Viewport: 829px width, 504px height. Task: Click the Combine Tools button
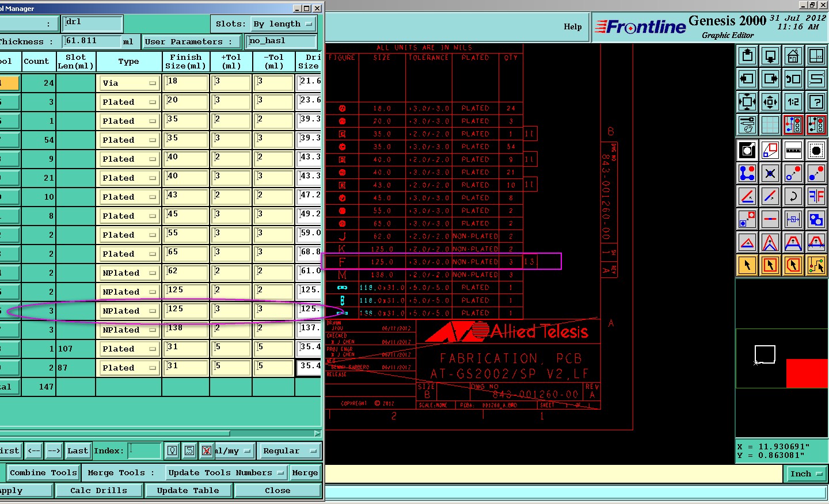coord(43,473)
